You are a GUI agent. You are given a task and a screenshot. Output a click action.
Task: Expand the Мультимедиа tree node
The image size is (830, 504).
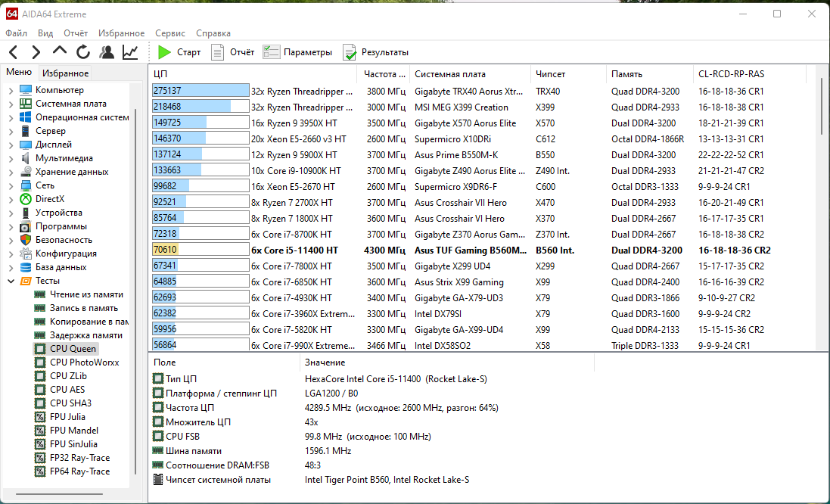click(11, 158)
